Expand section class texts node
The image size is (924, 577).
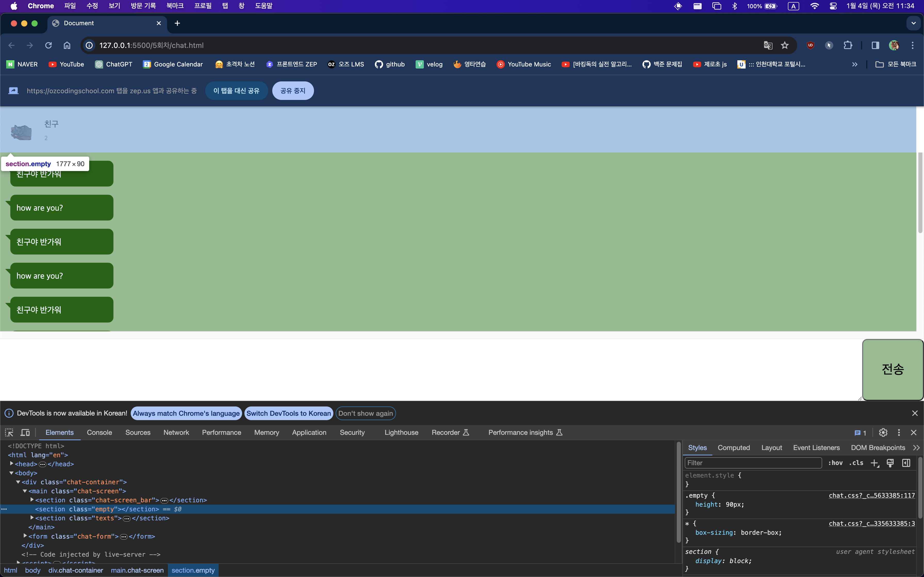32,518
